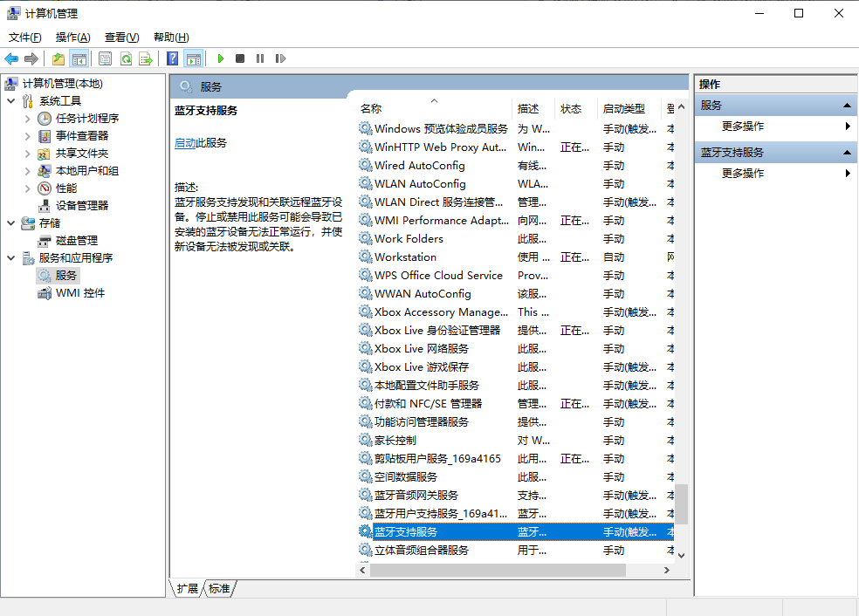Click the Stop Service square icon

point(240,58)
